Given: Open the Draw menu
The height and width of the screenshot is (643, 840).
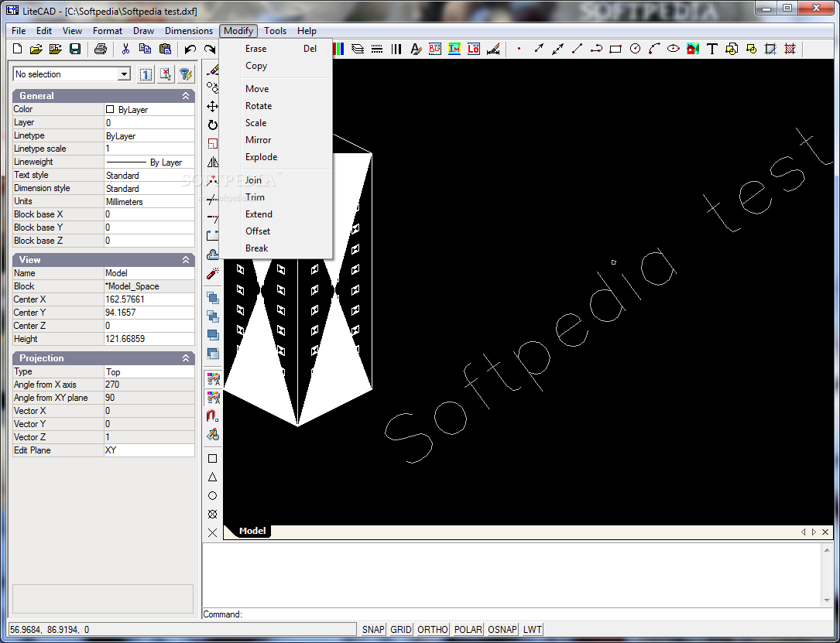Looking at the screenshot, I should pos(143,31).
